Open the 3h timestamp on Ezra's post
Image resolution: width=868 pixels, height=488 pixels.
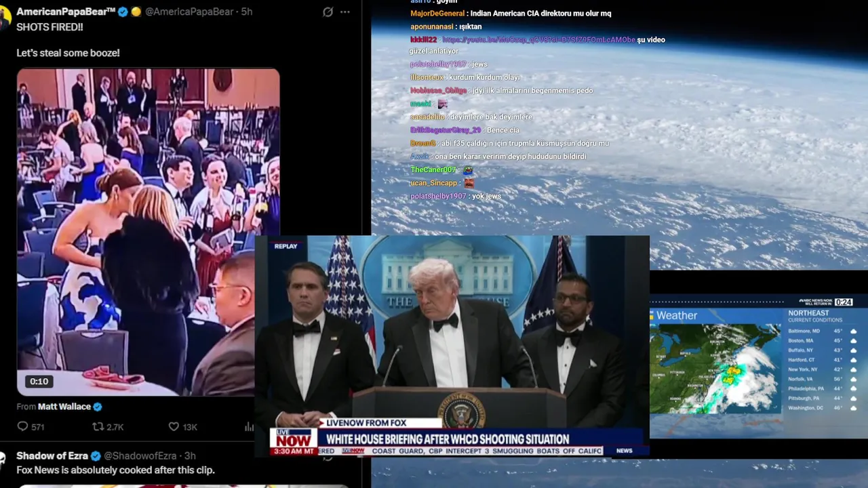[190, 456]
